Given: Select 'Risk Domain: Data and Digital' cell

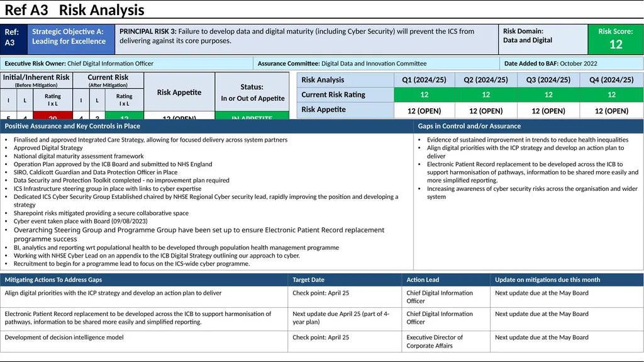Looking at the screenshot, I should [543, 40].
